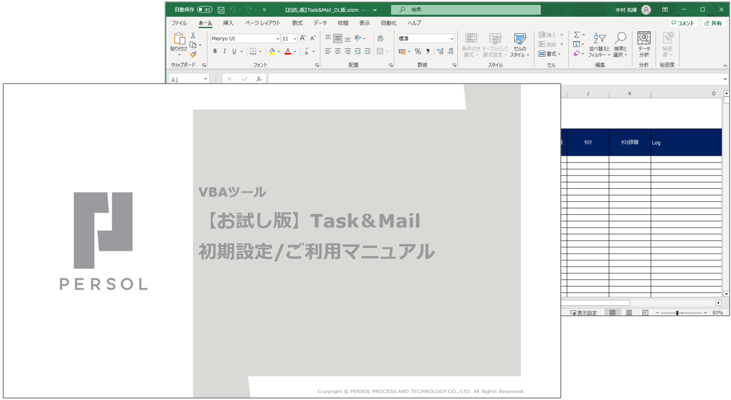
Task: Click the Decrease Indent icon
Action: [x=358, y=51]
